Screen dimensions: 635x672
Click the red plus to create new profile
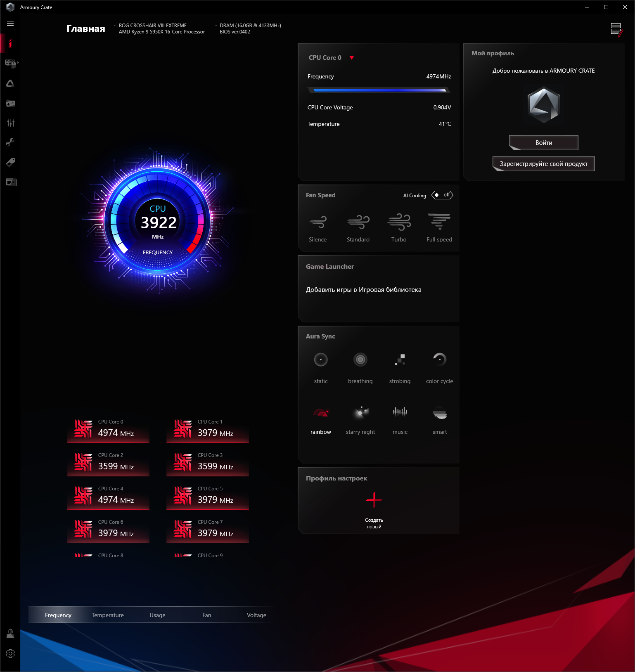(x=374, y=500)
